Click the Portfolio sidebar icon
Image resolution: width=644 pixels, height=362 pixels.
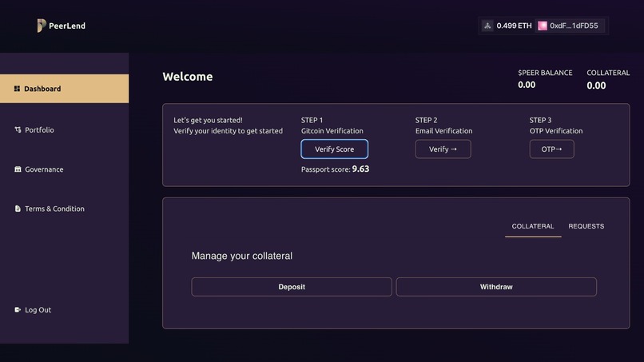pos(18,129)
